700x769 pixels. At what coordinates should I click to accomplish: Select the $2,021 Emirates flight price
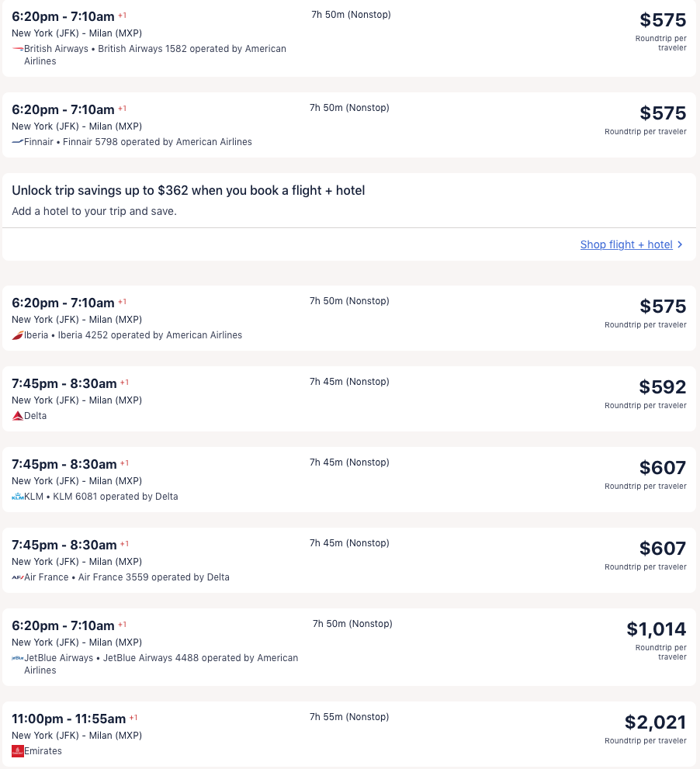point(655,722)
